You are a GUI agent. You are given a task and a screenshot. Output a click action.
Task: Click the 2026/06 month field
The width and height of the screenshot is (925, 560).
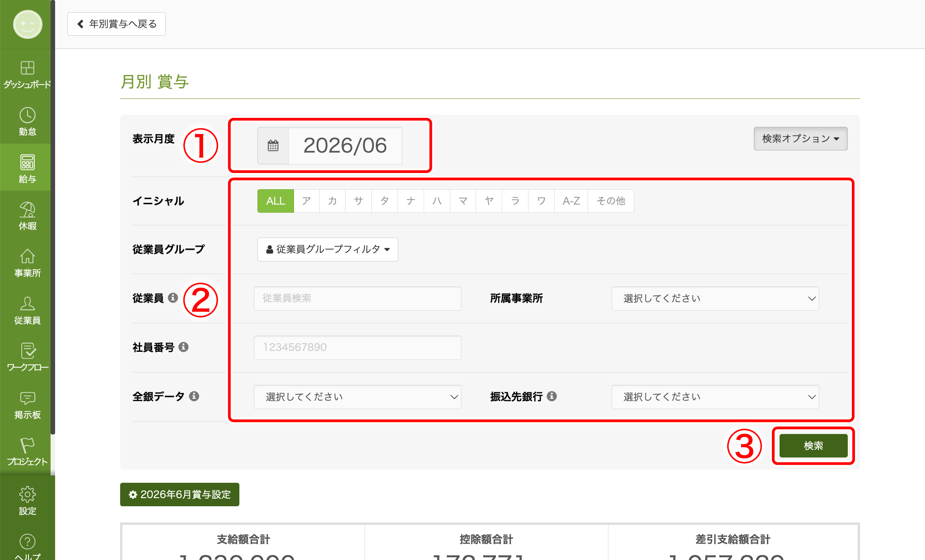(x=346, y=145)
